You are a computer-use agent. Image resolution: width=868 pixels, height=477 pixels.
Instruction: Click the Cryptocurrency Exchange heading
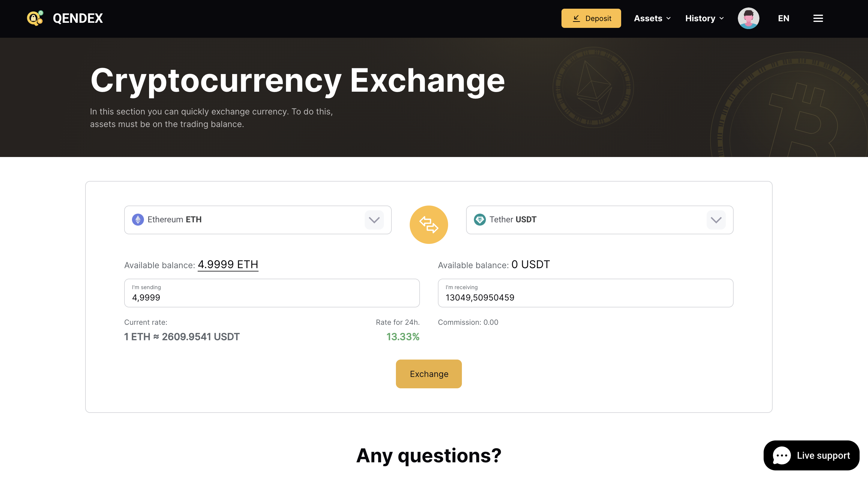(298, 81)
